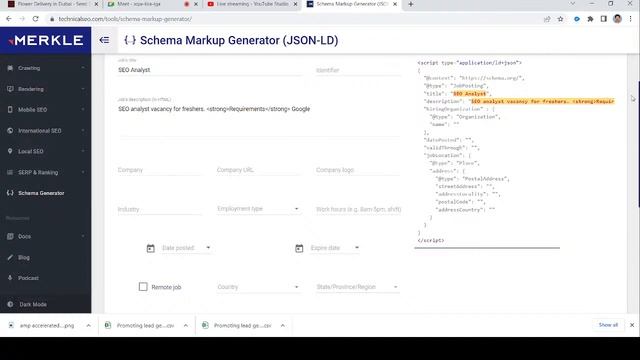Viewport: 640px width, 360px height.
Task: Open the browser Extensions puzzle icon
Action: pos(590,19)
